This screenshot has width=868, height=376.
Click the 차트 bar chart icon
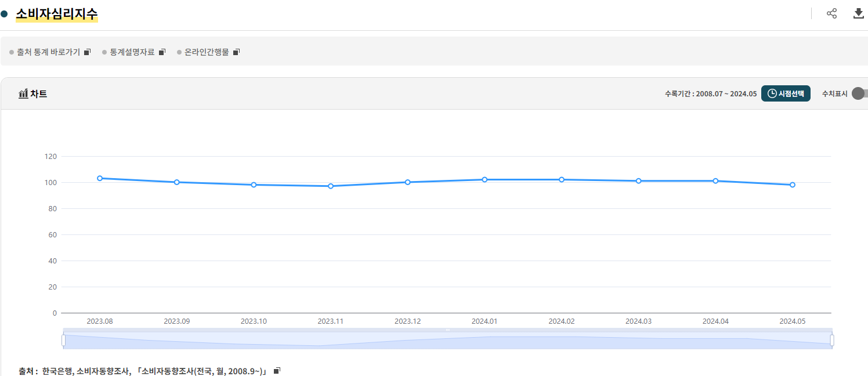point(23,94)
